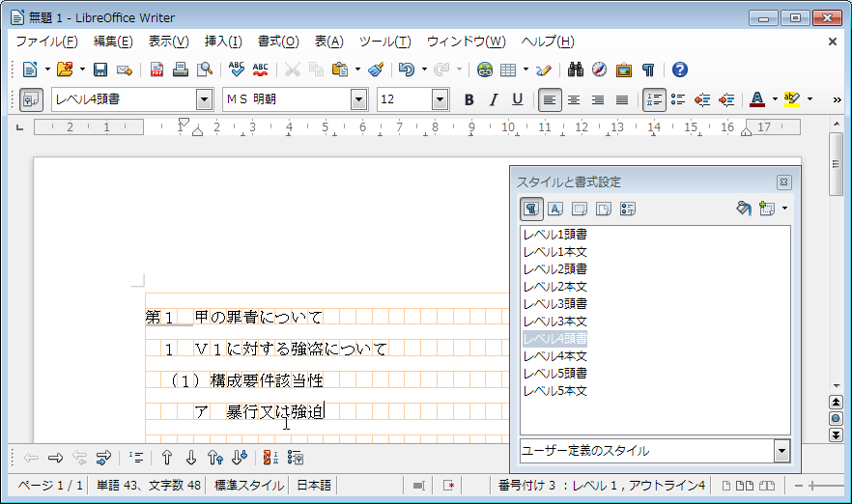Open Find and Replace with the binoculars icon
This screenshot has width=852, height=504.
pyautogui.click(x=576, y=70)
